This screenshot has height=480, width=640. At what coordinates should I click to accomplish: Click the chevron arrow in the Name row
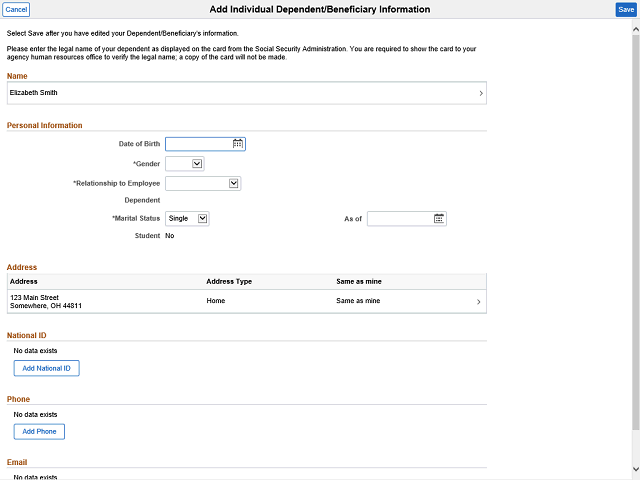(481, 94)
